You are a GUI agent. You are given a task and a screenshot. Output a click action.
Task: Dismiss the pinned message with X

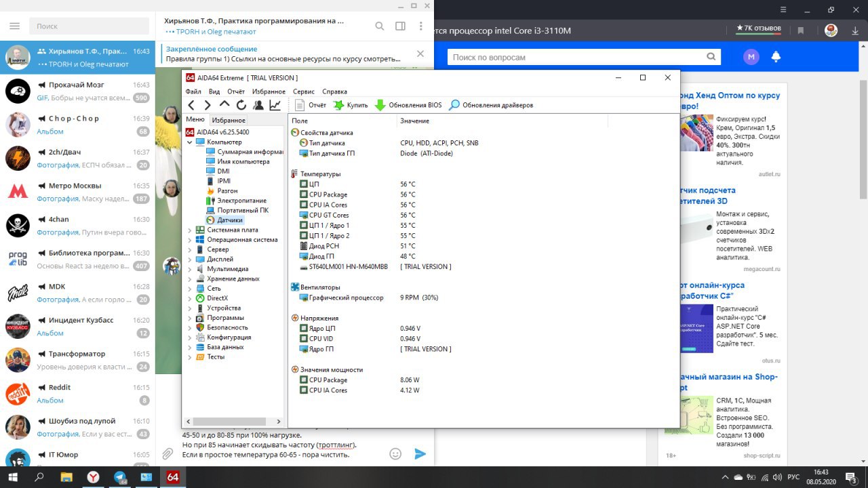click(420, 54)
